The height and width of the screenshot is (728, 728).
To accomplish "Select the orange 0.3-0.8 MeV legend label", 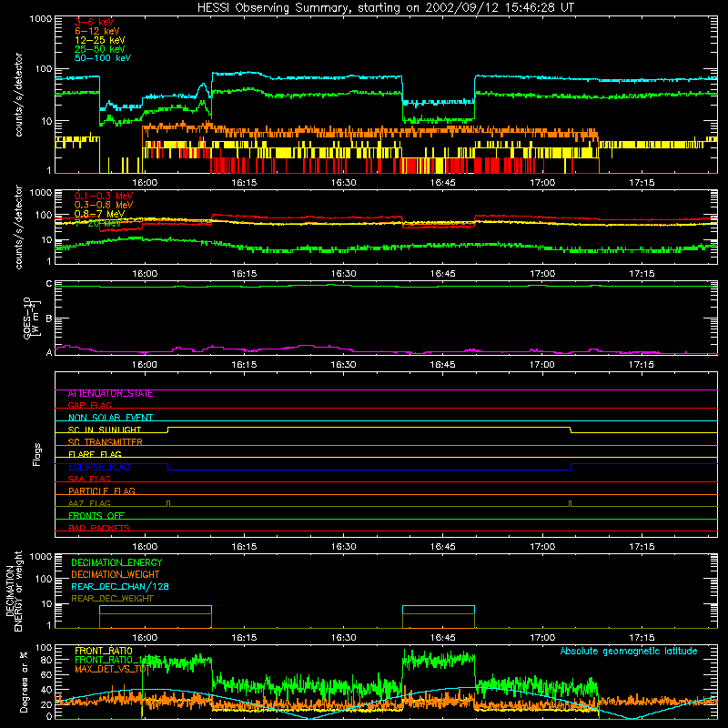I will click(x=104, y=205).
